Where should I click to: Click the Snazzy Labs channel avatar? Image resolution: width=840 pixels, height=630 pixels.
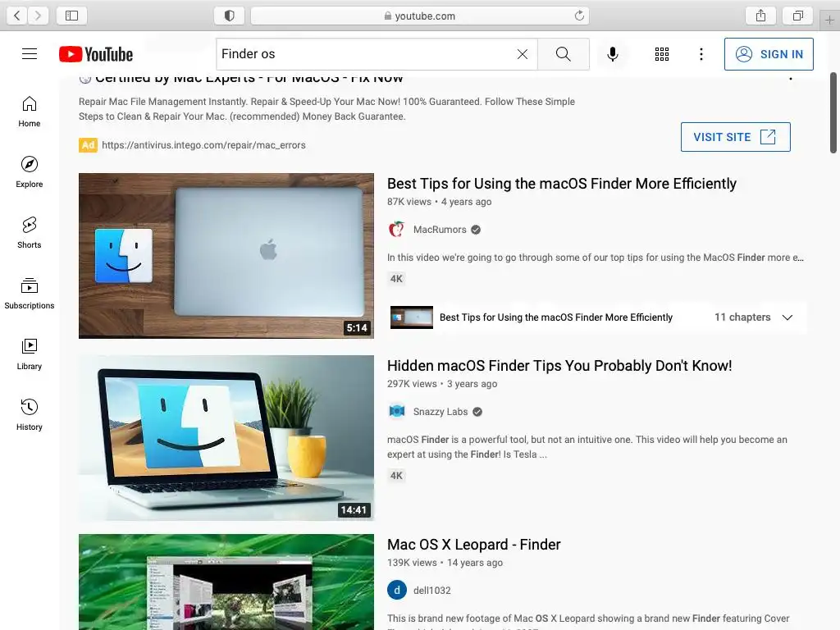pyautogui.click(x=397, y=412)
